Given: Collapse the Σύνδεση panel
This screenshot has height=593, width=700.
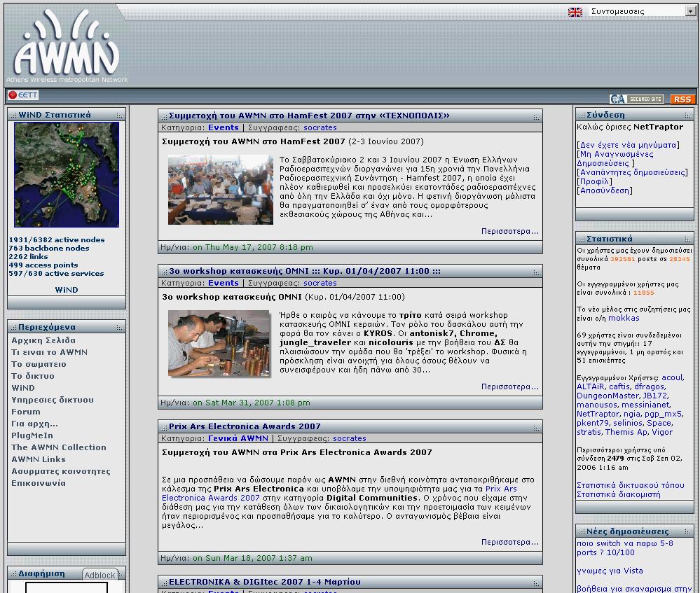Looking at the screenshot, I should [x=687, y=115].
